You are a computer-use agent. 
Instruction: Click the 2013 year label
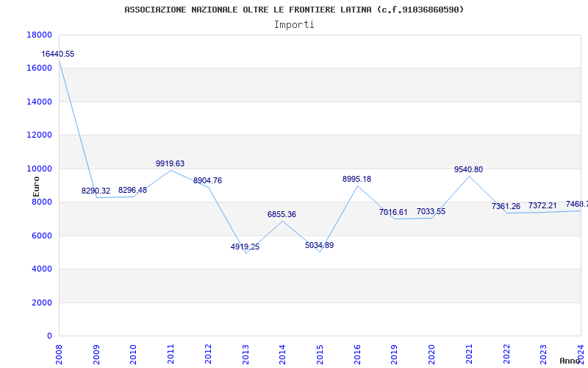coord(245,355)
